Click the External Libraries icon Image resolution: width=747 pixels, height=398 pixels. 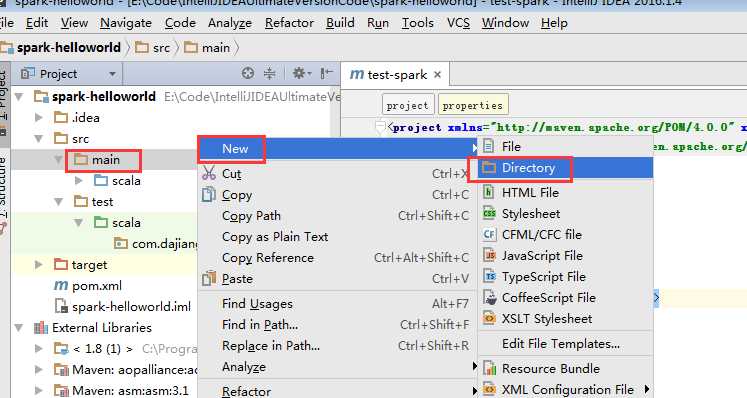(41, 327)
